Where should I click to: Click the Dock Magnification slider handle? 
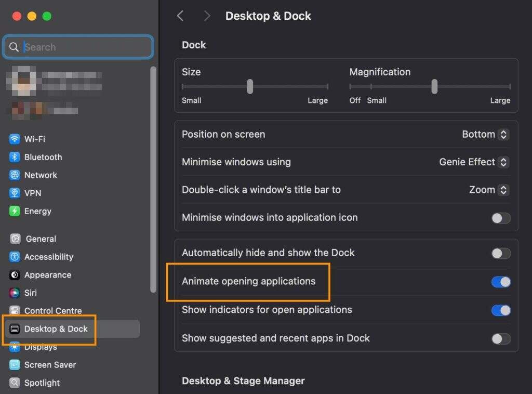(x=434, y=86)
